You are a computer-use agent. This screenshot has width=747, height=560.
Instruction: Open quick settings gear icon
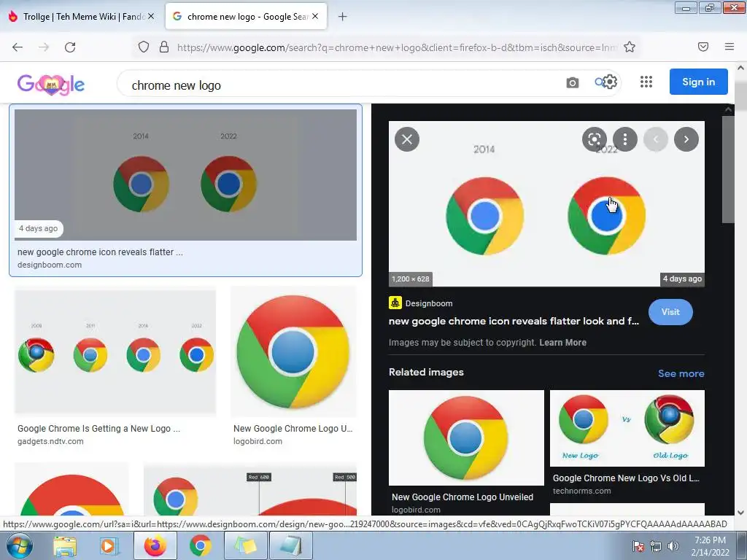(x=610, y=82)
